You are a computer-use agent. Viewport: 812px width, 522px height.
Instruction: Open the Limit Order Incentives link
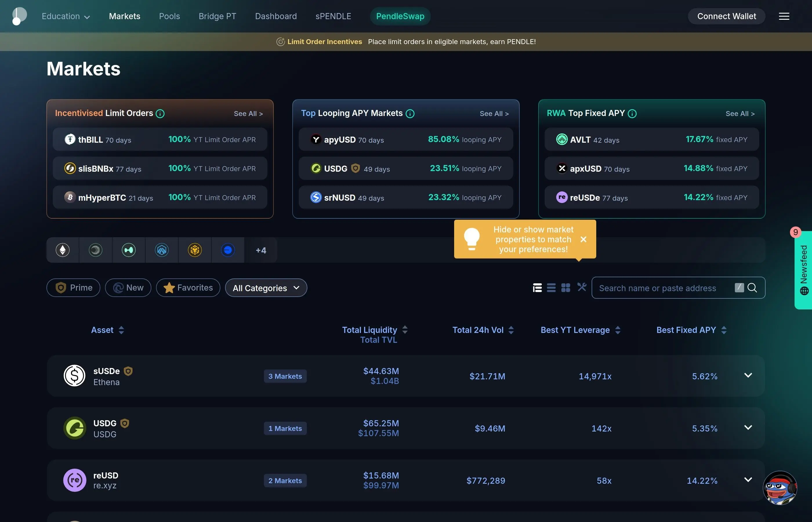pyautogui.click(x=325, y=42)
